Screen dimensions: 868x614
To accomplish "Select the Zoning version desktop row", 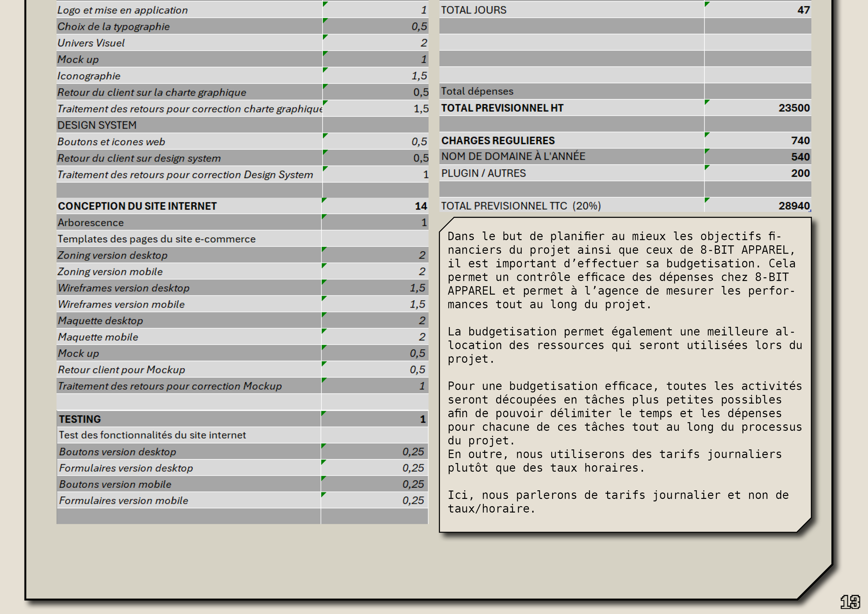I will coord(112,255).
